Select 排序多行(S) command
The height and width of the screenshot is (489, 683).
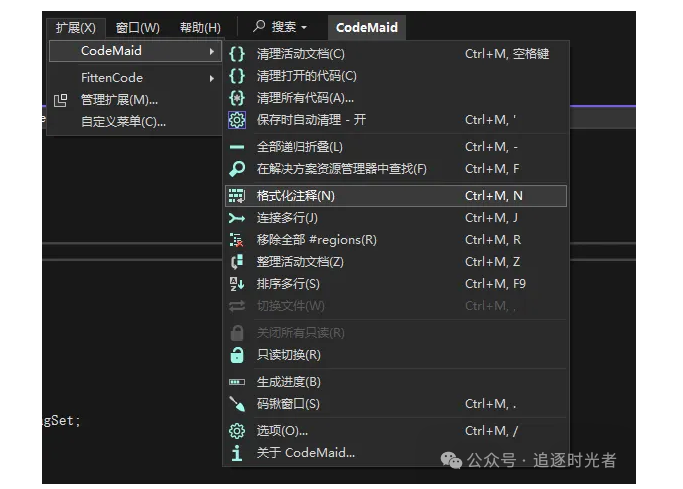(396, 284)
